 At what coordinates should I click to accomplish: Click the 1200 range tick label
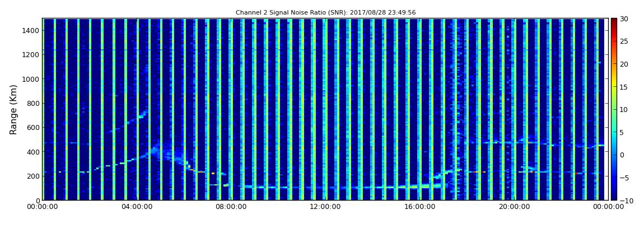(x=31, y=55)
